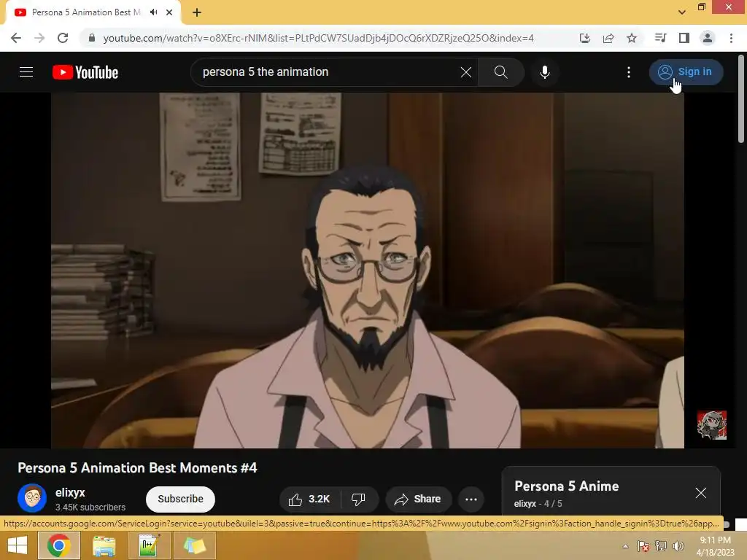
Task: Expand the tab search chevron
Action: (682, 12)
